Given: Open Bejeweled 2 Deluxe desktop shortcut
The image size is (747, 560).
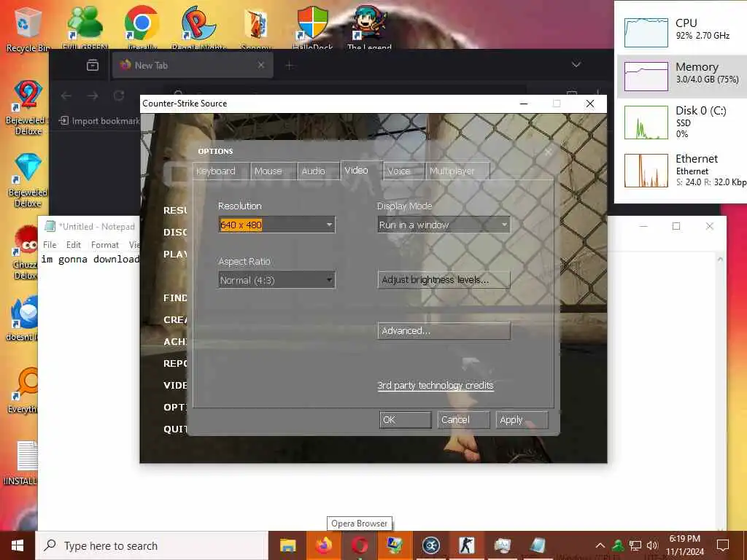Looking at the screenshot, I should tap(28, 108).
